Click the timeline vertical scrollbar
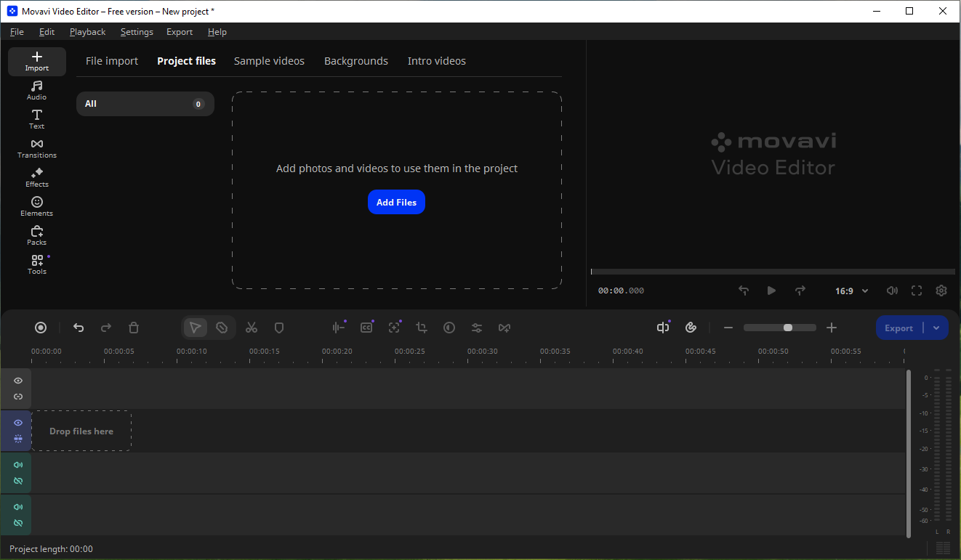The height and width of the screenshot is (560, 961). pos(909,454)
